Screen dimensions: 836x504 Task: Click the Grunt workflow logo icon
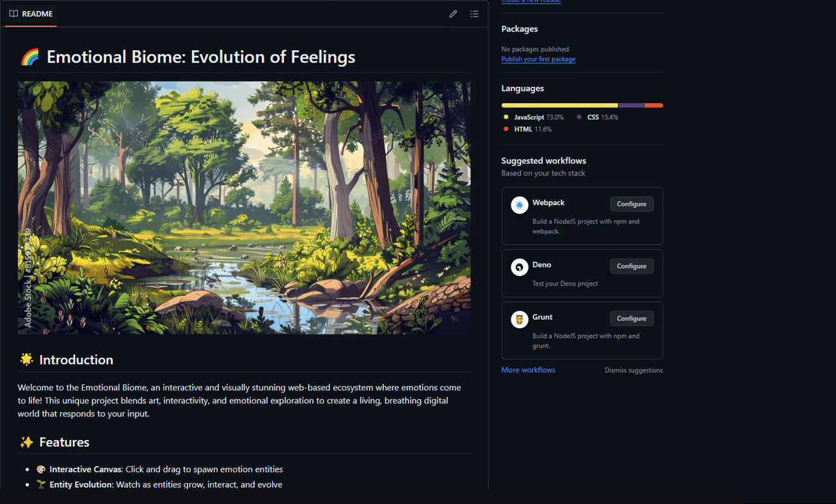coord(519,319)
